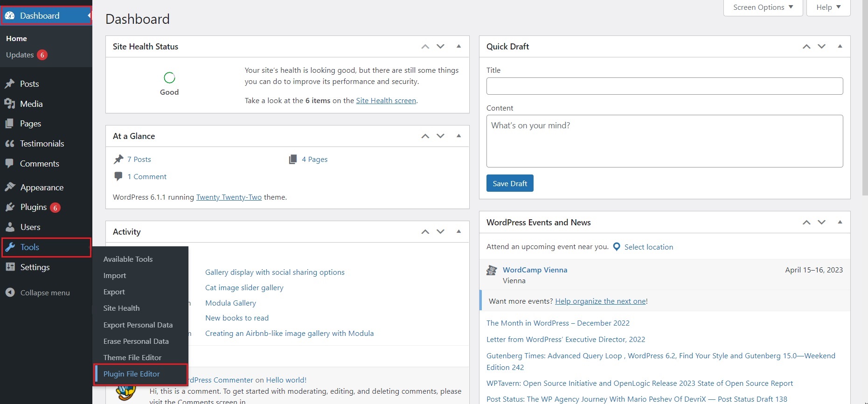The width and height of the screenshot is (868, 404).
Task: Click the Testimonials quote icon
Action: click(x=10, y=144)
